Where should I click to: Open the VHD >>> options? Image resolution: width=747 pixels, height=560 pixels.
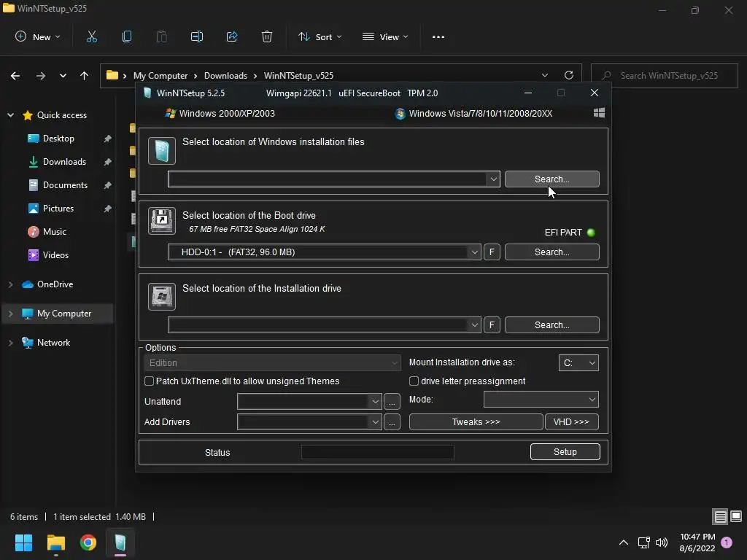572,422
